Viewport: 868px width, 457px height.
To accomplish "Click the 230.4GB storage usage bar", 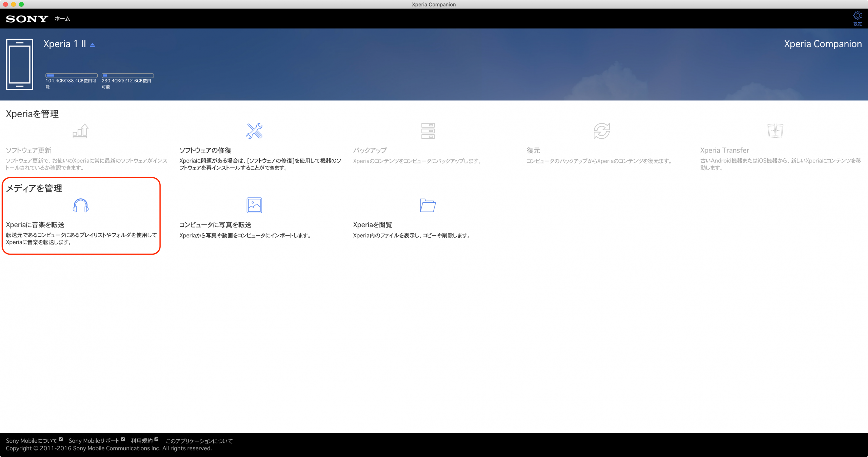I will [128, 76].
